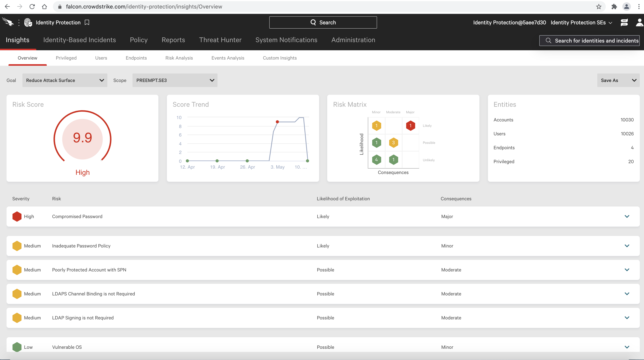Viewport: 644px width, 360px height.
Task: Switch to the Endpoints sub-tab
Action: point(136,58)
